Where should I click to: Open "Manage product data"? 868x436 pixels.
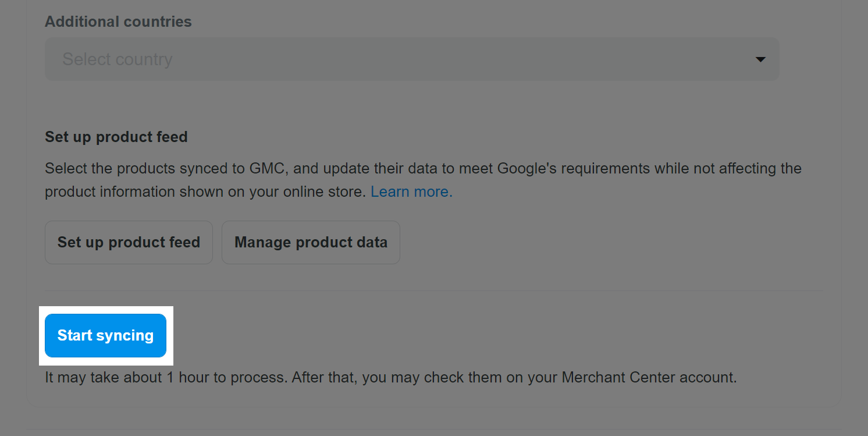pos(311,242)
